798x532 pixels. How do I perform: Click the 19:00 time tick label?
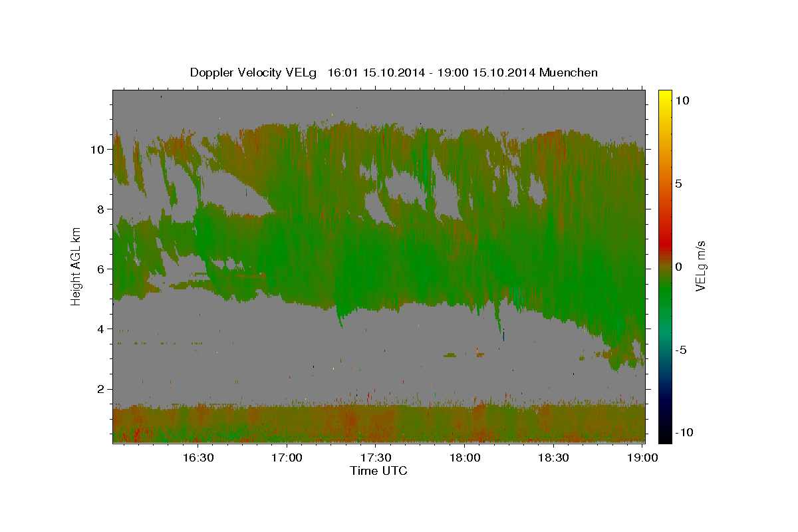click(643, 458)
